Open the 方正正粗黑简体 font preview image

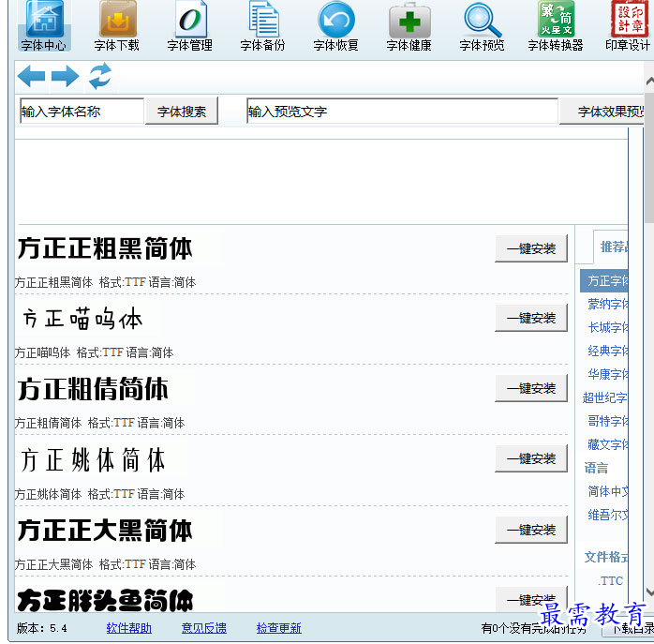tap(105, 248)
